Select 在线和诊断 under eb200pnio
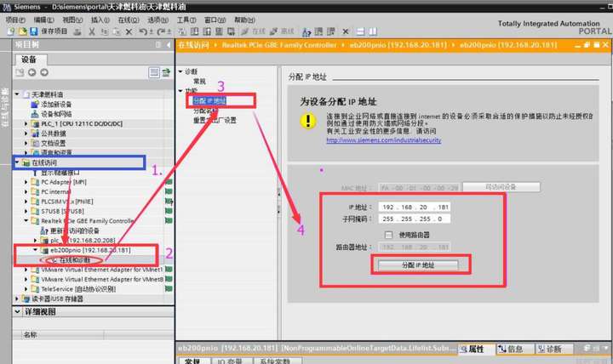The width and height of the screenshot is (613, 364). (74, 259)
